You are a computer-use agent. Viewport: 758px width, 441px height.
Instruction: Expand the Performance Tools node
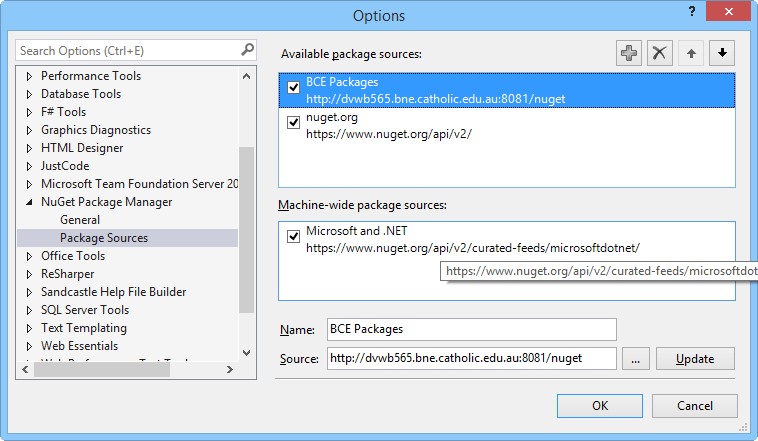(29, 76)
